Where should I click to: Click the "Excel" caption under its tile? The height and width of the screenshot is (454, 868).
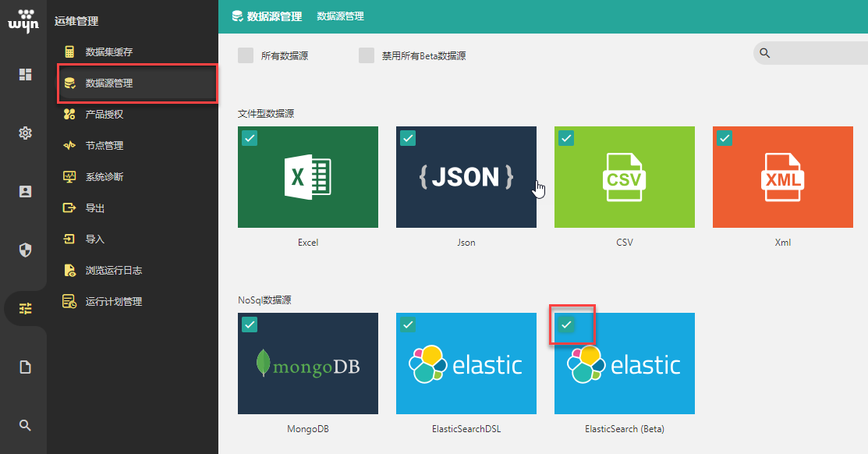[x=308, y=243]
